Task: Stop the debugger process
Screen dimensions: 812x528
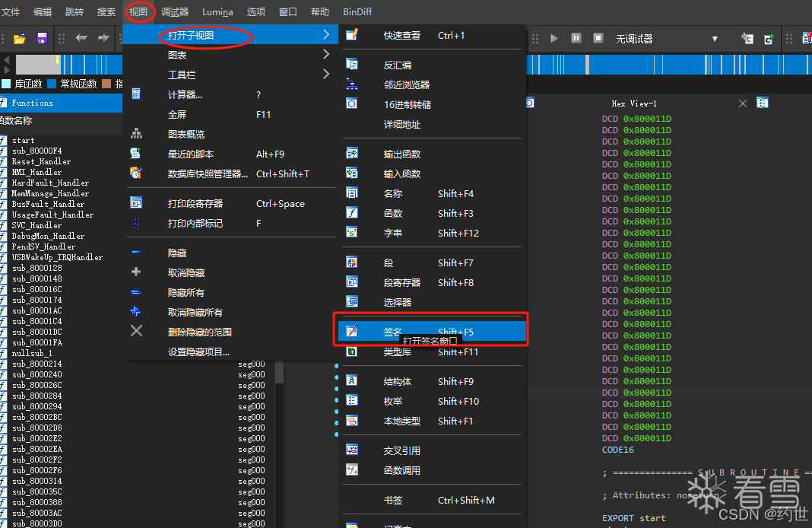Action: click(x=598, y=38)
